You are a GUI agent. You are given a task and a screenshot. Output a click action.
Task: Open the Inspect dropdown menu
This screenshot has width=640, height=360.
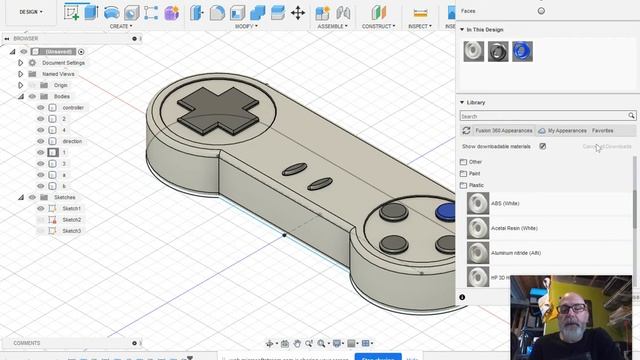[420, 26]
